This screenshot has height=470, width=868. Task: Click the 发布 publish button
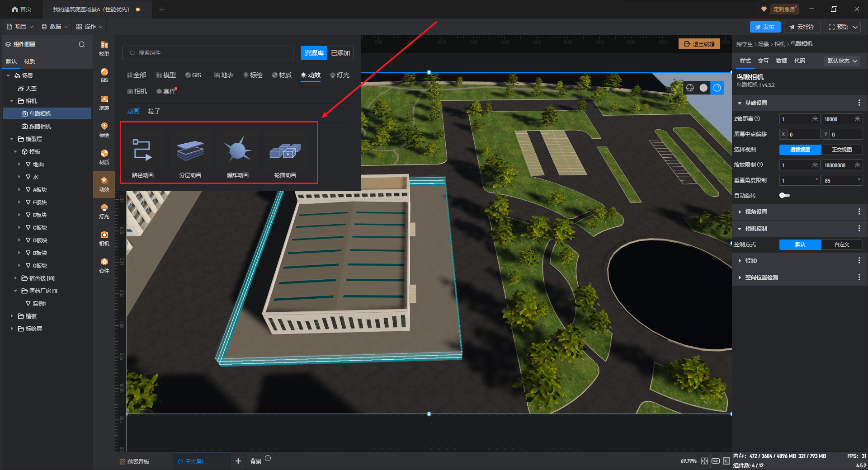pos(765,27)
